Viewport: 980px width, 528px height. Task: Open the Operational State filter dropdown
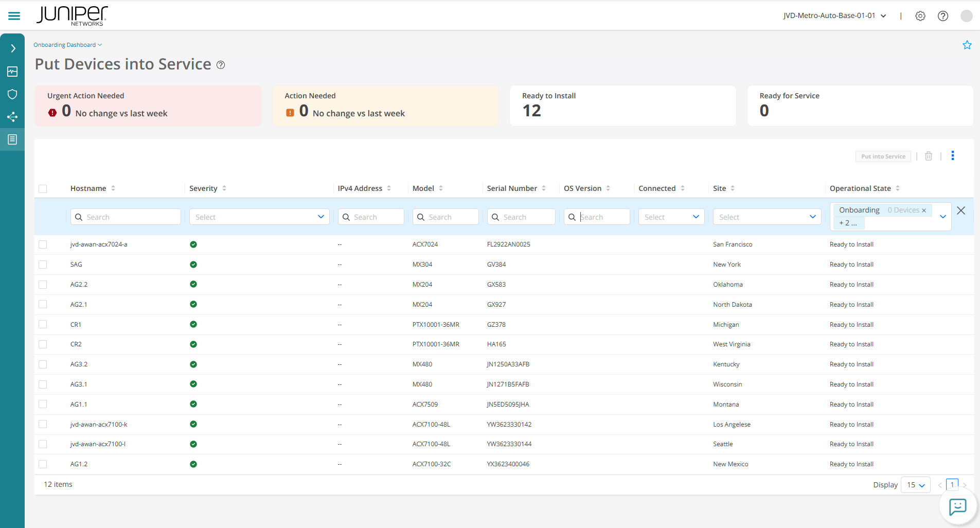(942, 217)
